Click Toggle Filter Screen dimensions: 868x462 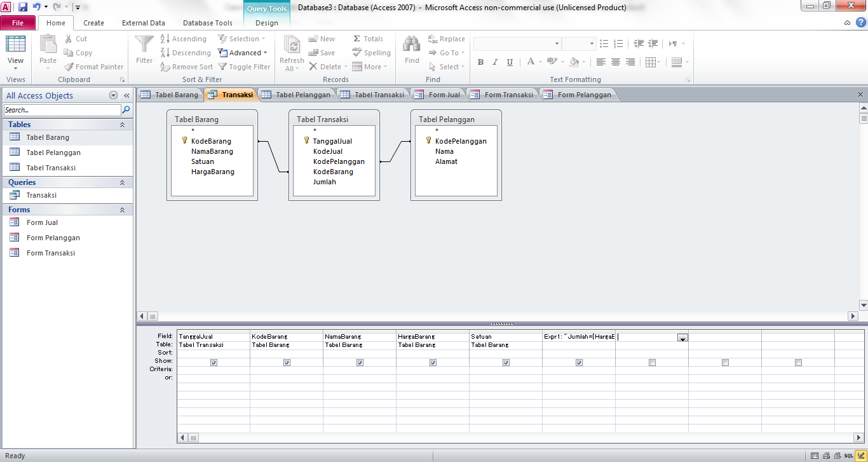coord(245,67)
